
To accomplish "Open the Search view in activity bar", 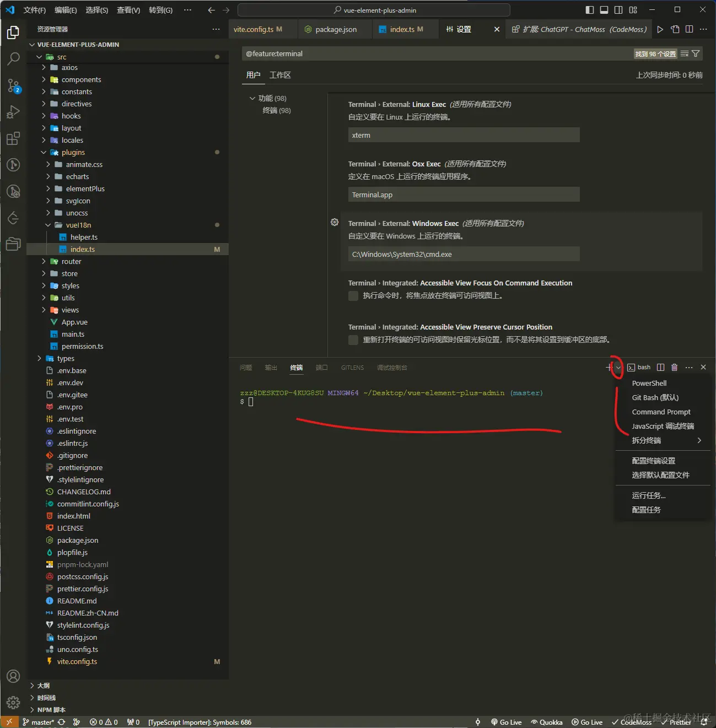I will click(x=13, y=58).
